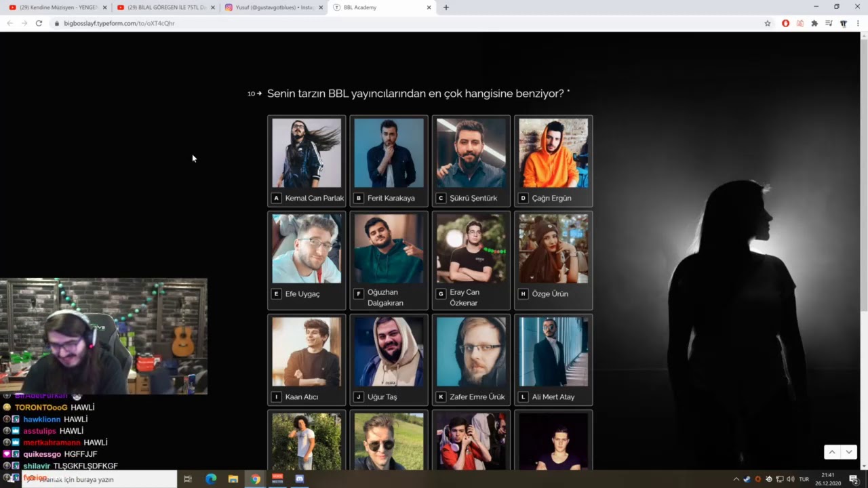
Task: Open Discord from the taskbar
Action: (x=300, y=479)
